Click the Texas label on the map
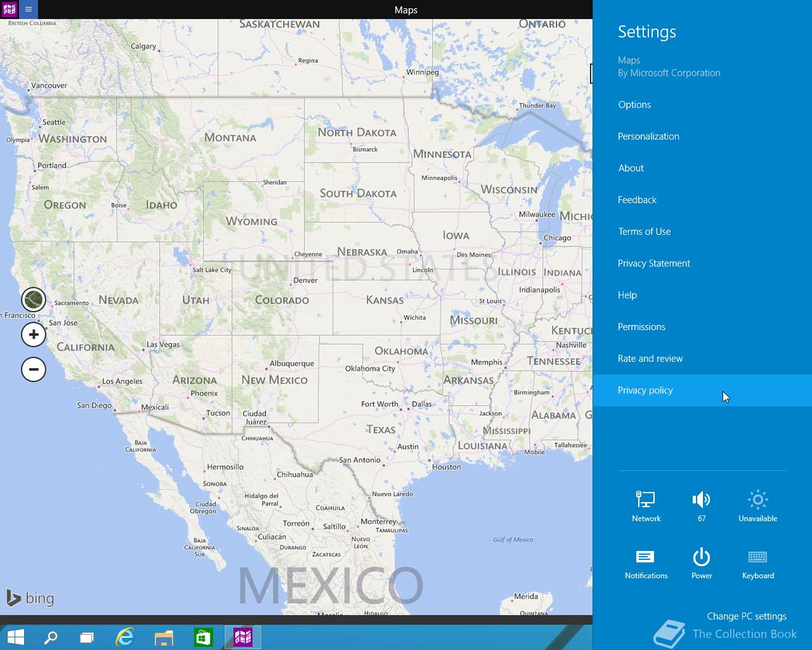Image resolution: width=812 pixels, height=650 pixels. [x=381, y=430]
